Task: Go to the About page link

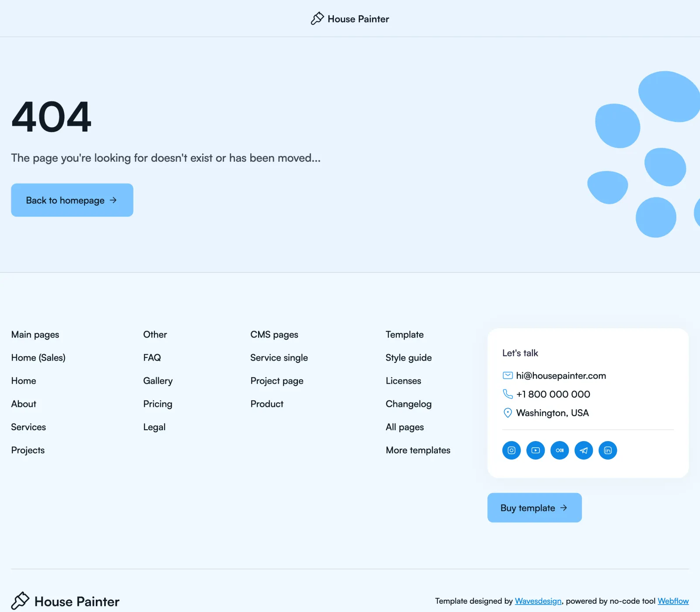Action: click(x=24, y=404)
